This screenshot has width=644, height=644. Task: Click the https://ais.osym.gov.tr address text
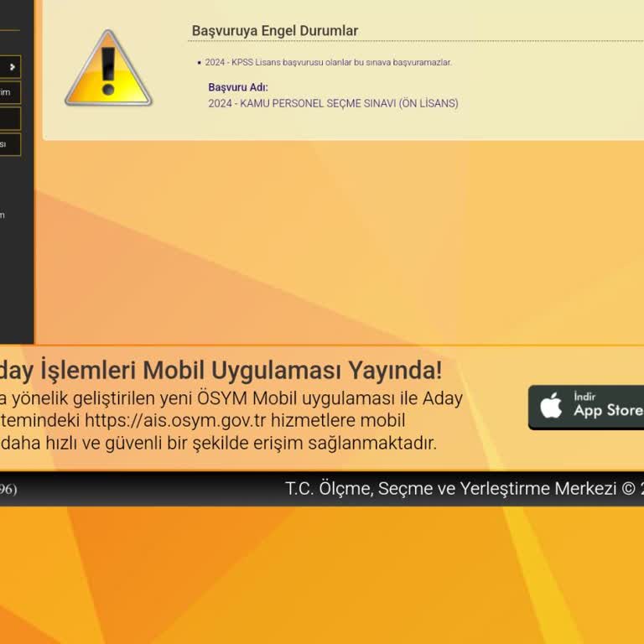[x=175, y=420]
